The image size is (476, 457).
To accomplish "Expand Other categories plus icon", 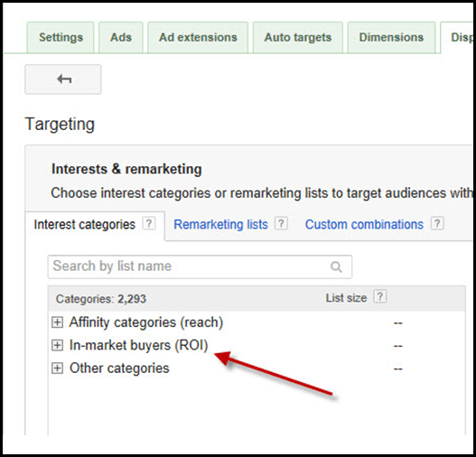I will click(57, 368).
